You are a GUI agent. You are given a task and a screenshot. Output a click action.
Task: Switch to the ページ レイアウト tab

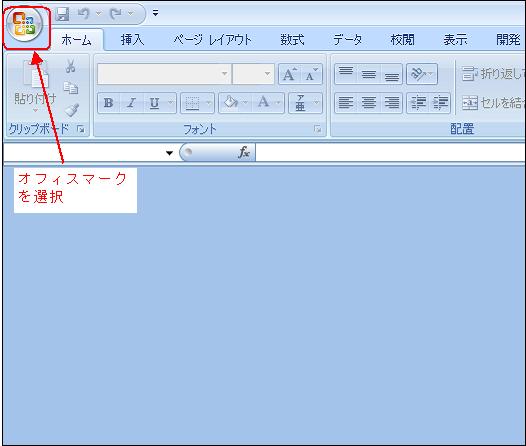(x=212, y=40)
